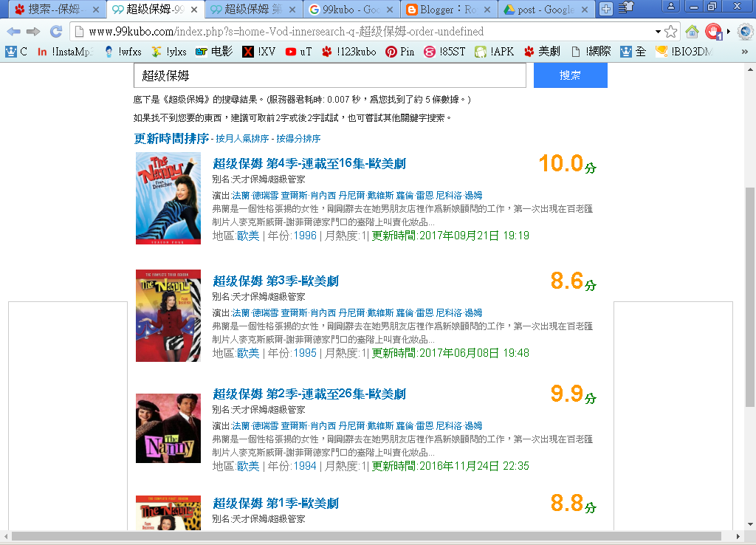The image size is (756, 545).
Task: Click the blue 搜索 search button
Action: (x=571, y=75)
